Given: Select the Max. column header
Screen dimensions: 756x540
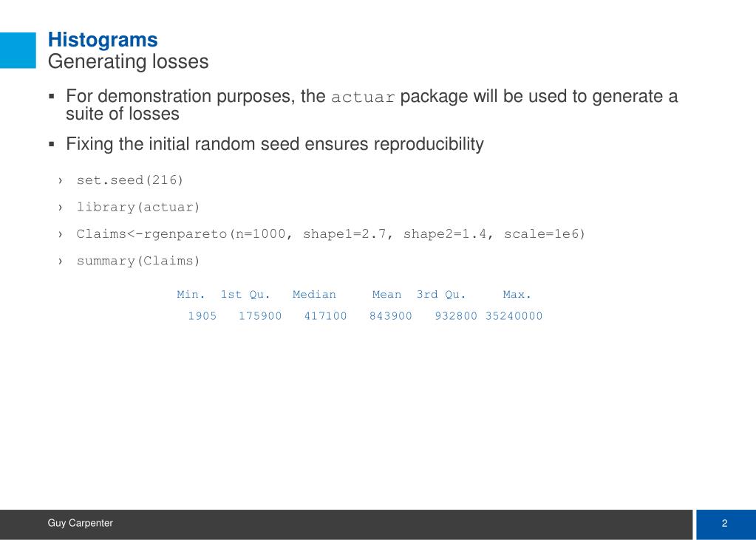Looking at the screenshot, I should (x=517, y=295).
